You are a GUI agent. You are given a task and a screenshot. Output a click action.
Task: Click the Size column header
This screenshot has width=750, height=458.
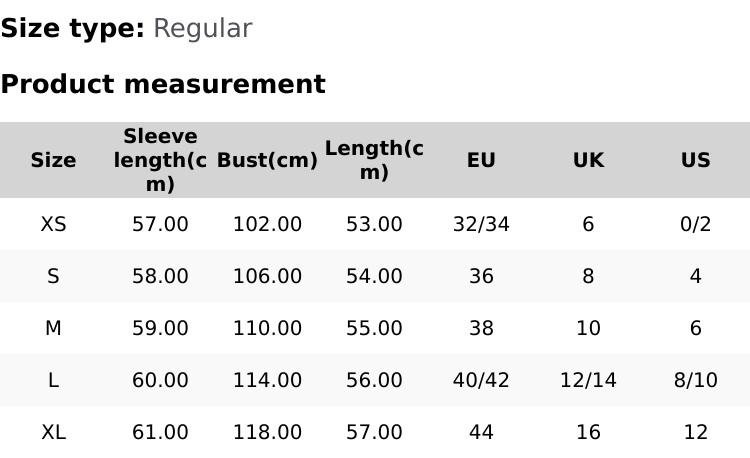53,160
